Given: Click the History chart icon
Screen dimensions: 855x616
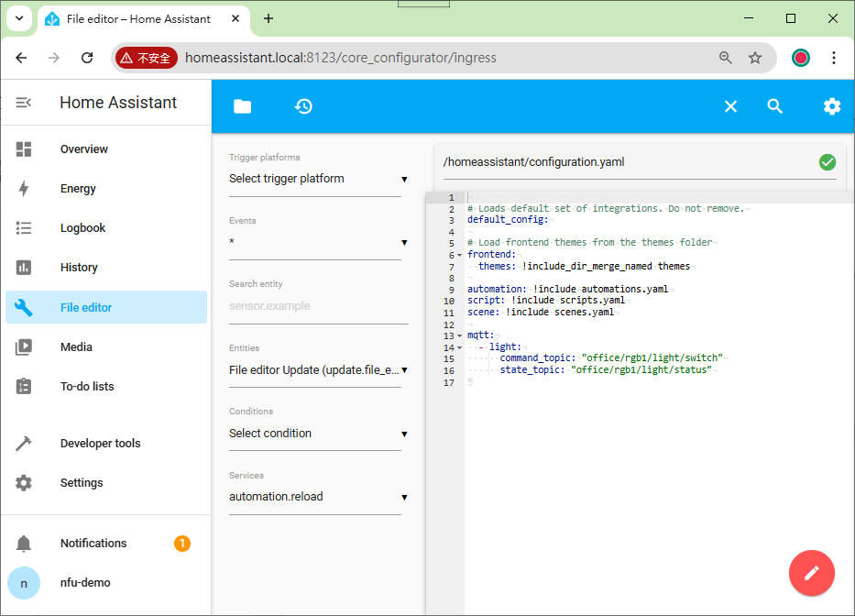Looking at the screenshot, I should (24, 268).
